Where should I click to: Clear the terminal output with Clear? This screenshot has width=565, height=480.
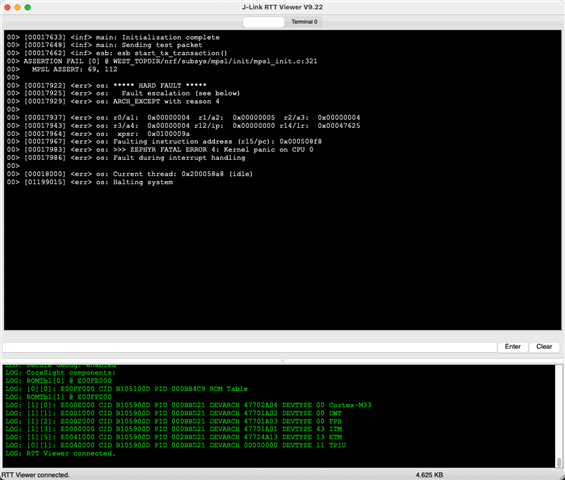point(544,347)
